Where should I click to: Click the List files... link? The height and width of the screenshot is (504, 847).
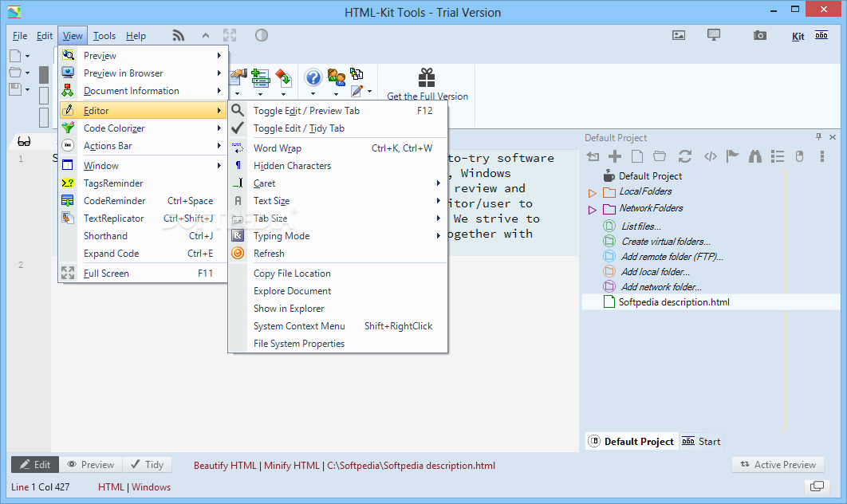(x=640, y=226)
